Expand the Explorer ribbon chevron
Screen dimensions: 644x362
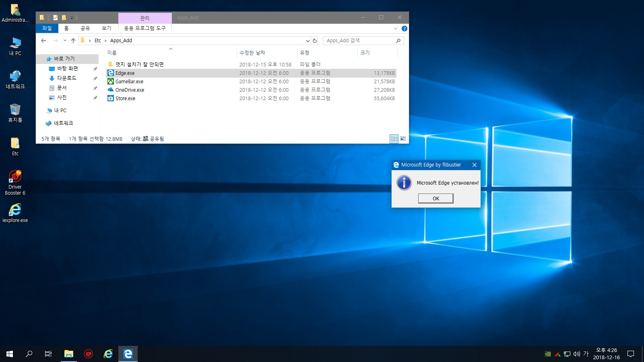[x=396, y=29]
